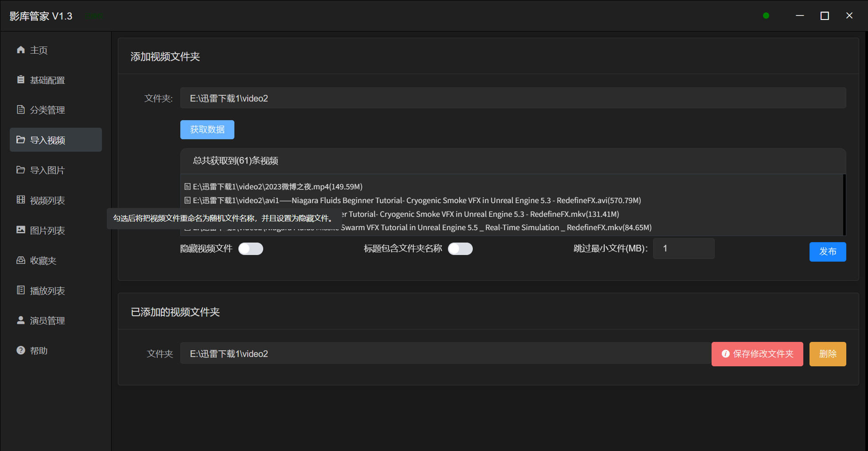Open 播放列表 via its list icon

21,290
